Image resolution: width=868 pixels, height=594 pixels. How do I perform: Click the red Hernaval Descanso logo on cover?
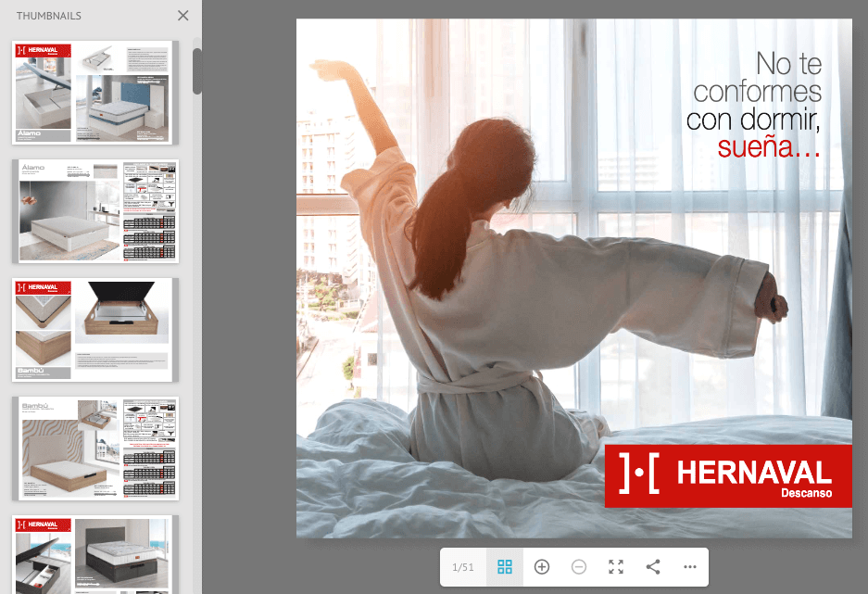(728, 476)
